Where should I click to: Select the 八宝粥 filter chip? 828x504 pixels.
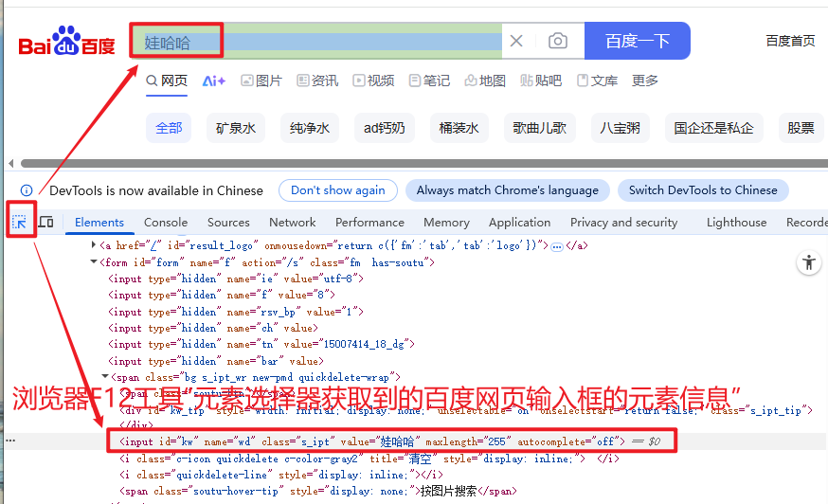(x=620, y=128)
